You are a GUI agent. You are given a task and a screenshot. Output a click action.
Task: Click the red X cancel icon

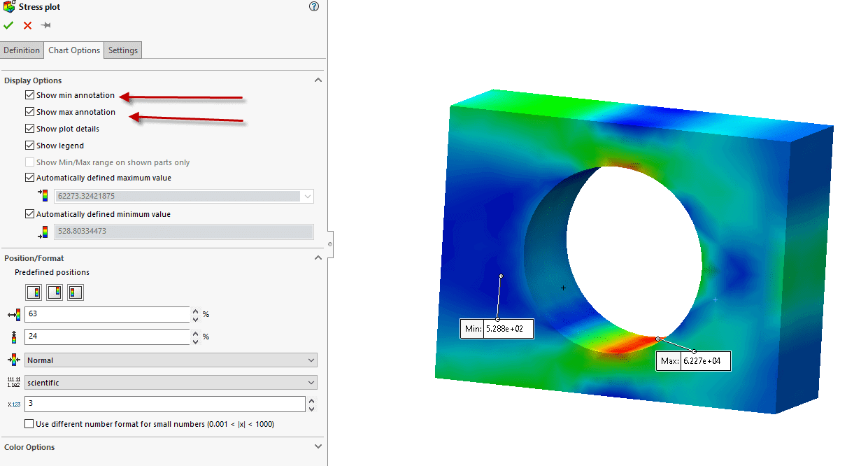27,26
